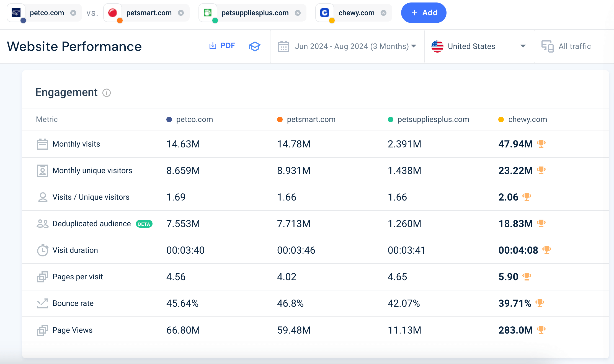Click the graduation cap tutorial icon
The width and height of the screenshot is (614, 364).
(255, 46)
